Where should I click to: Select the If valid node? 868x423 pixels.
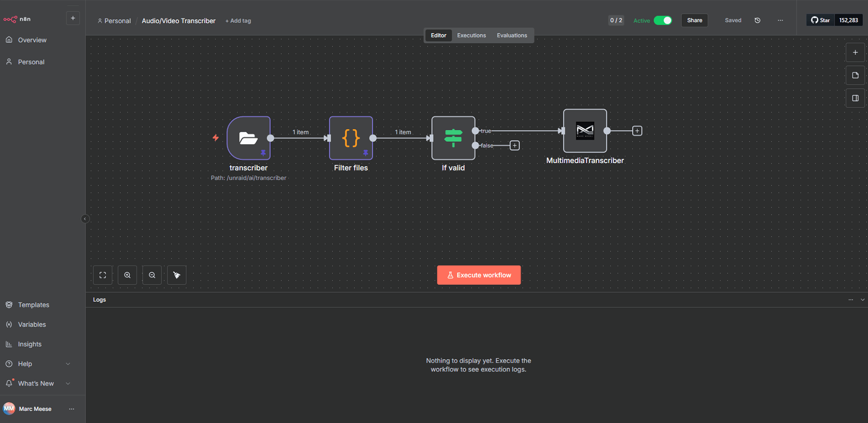point(453,138)
